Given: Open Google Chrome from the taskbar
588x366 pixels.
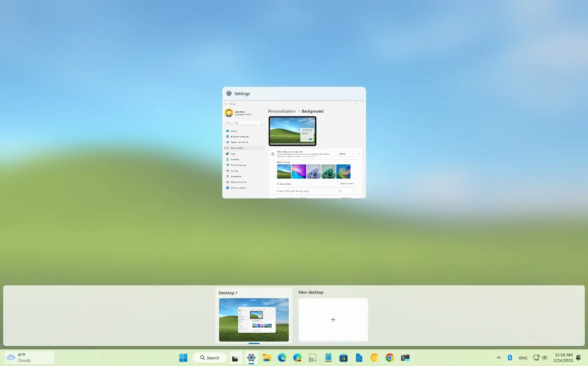Looking at the screenshot, I should coord(390,358).
